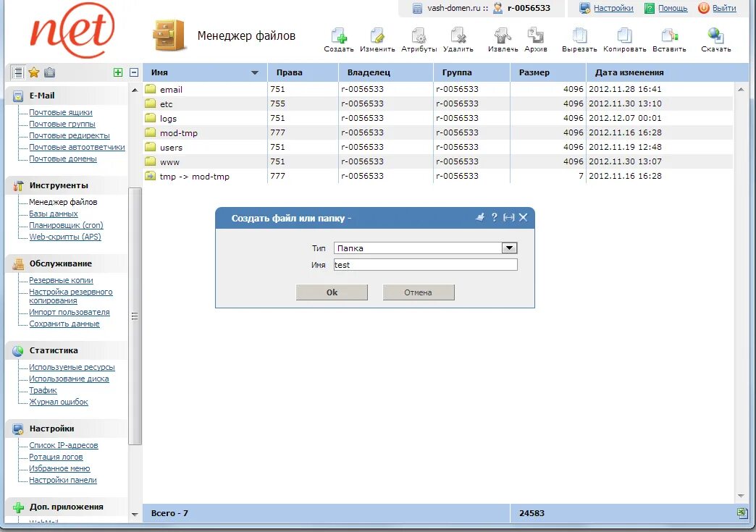Viewport: 756px width, 532px height.
Task: Click the tmp -> mod-tmp symlink icon
Action: (151, 175)
